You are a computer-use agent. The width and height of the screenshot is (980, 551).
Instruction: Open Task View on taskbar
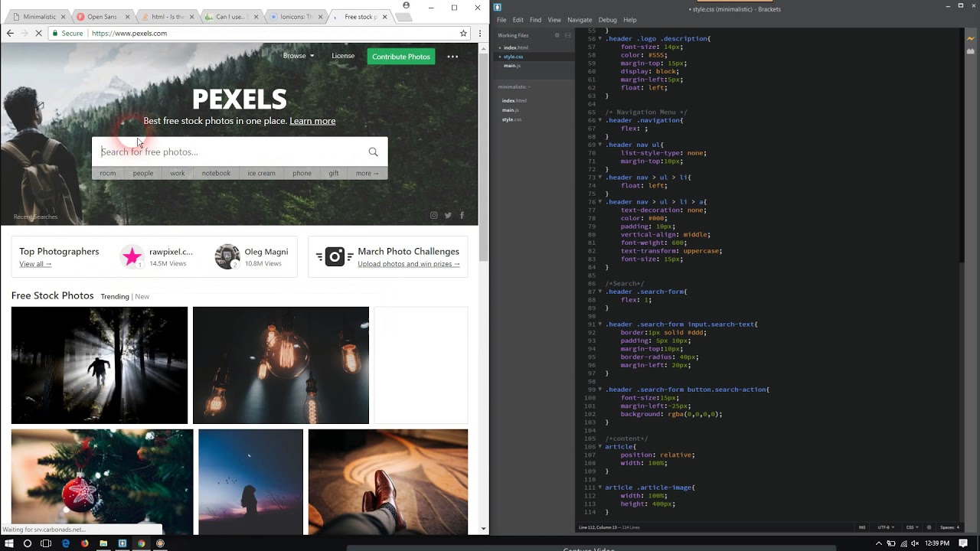click(x=46, y=543)
